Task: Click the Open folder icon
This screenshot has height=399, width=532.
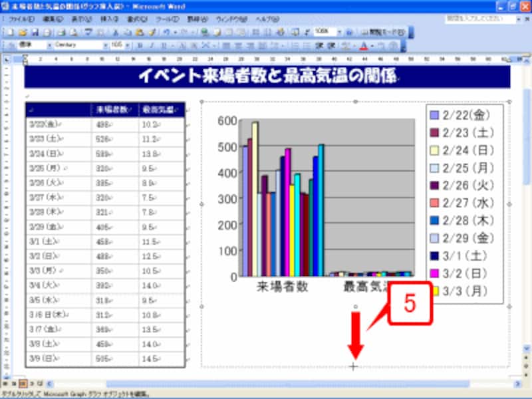Action: pos(21,32)
